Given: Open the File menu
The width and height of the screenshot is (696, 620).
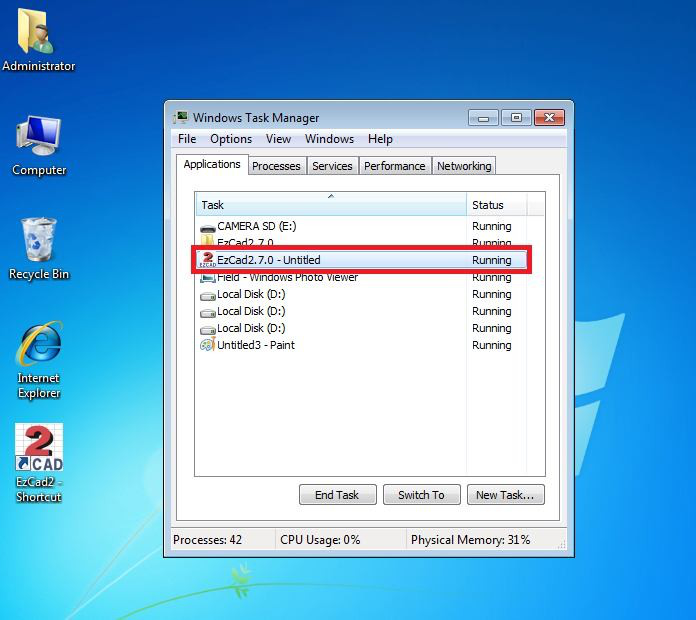Looking at the screenshot, I should pyautogui.click(x=187, y=139).
